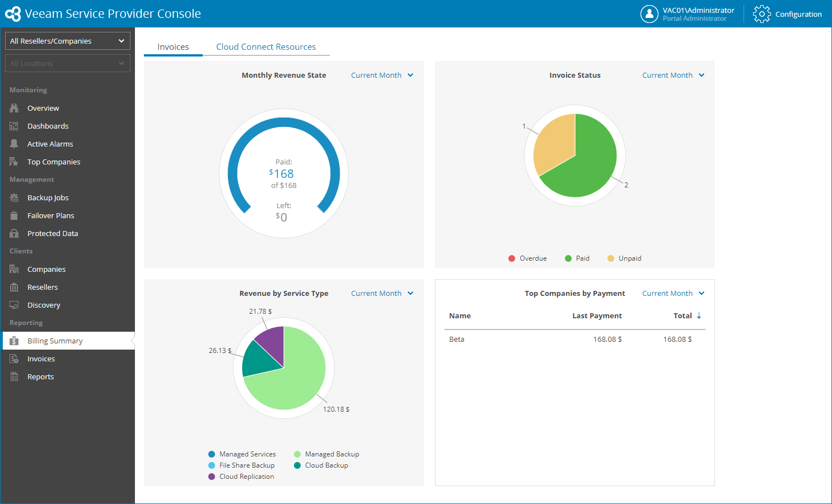Toggle the Paid legend item
The image size is (832, 504).
tap(577, 258)
